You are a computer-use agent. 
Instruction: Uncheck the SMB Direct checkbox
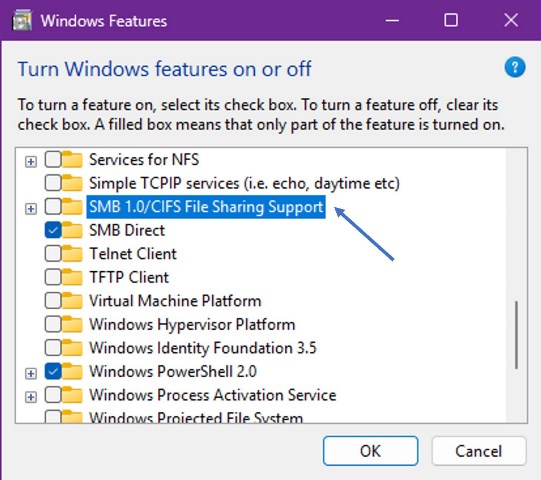tap(53, 230)
